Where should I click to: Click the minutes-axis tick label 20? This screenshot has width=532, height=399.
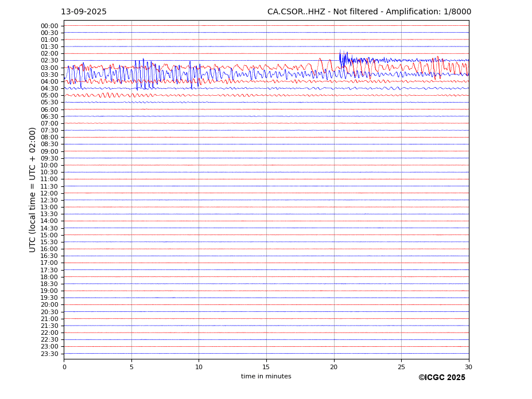click(334, 367)
